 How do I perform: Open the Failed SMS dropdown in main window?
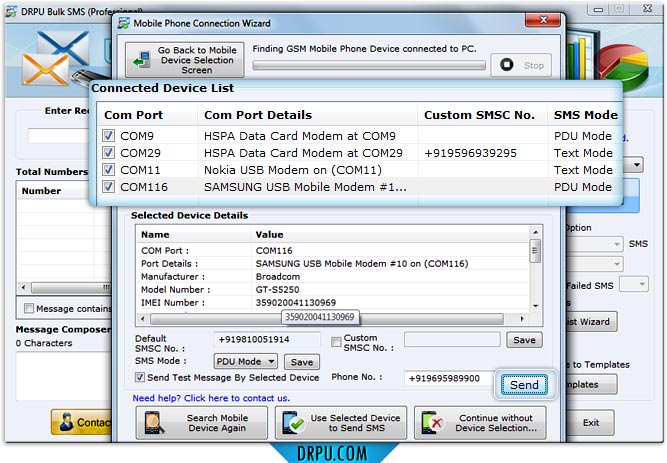634,284
